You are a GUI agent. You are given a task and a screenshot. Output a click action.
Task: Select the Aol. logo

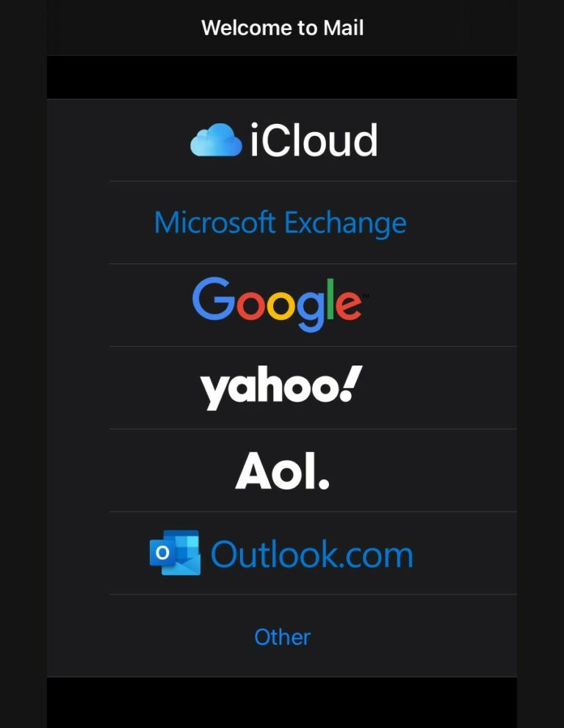pos(283,470)
